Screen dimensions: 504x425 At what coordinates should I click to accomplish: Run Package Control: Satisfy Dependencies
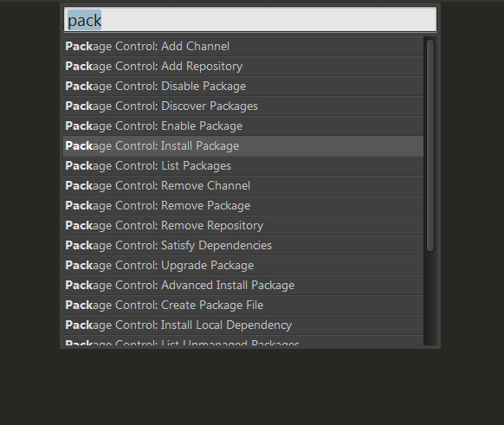click(243, 246)
